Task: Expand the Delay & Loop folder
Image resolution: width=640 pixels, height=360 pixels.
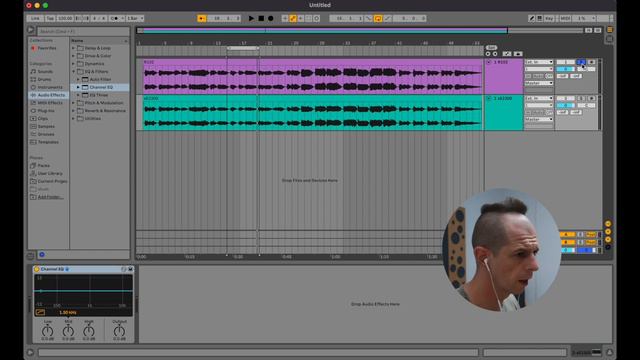Action: point(73,48)
